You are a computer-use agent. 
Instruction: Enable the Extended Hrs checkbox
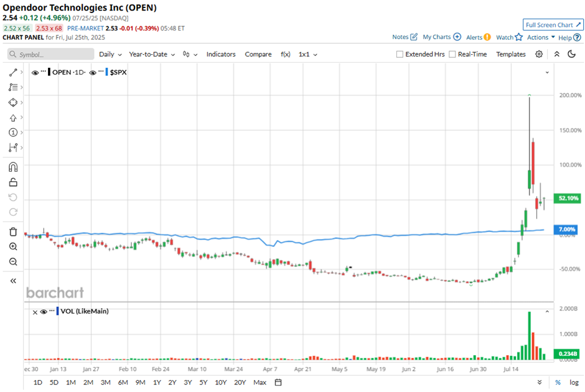coord(400,55)
